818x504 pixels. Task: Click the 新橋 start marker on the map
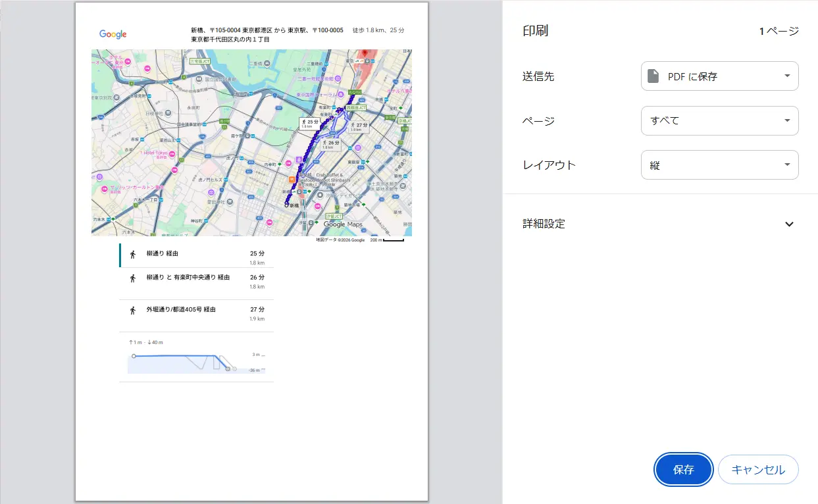[286, 205]
